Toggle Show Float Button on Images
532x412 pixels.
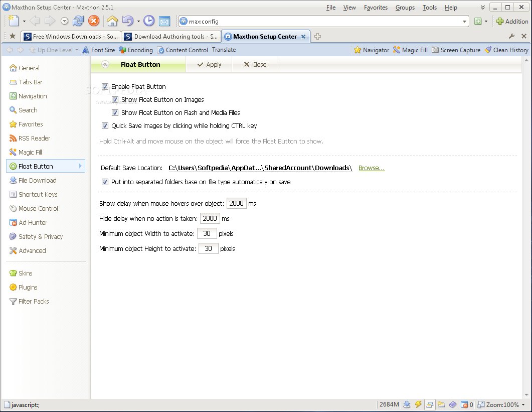tap(115, 99)
